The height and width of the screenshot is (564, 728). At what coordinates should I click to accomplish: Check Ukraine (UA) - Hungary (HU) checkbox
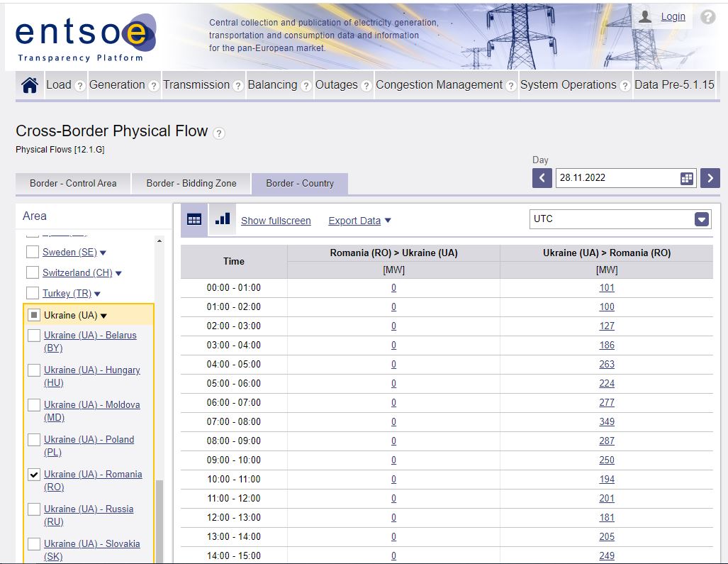click(x=34, y=370)
